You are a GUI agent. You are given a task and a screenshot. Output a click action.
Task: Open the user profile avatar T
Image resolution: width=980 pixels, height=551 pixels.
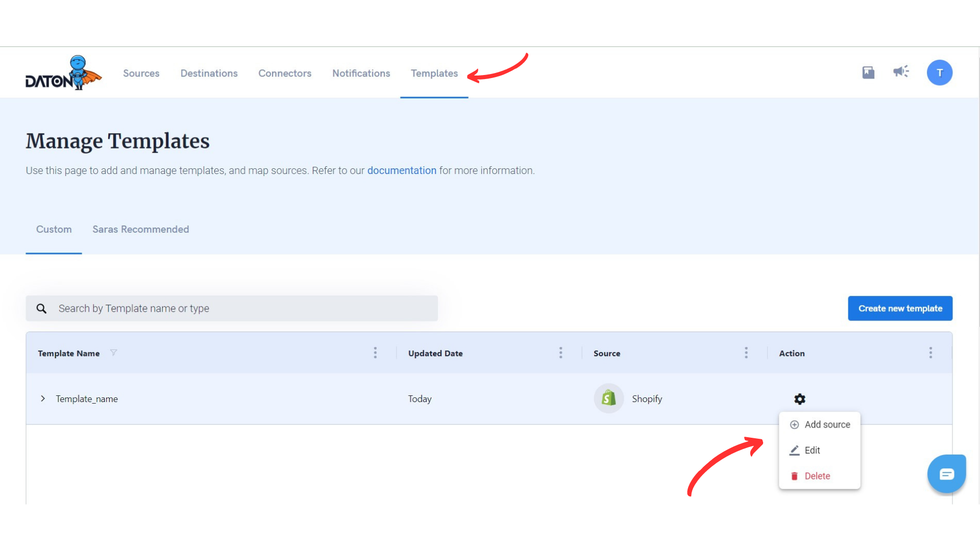click(x=939, y=72)
